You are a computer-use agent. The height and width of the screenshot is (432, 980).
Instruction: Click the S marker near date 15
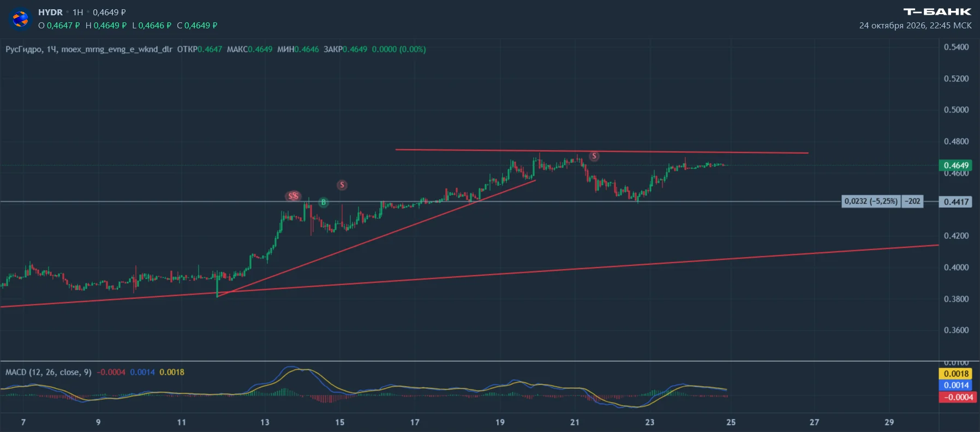342,185
